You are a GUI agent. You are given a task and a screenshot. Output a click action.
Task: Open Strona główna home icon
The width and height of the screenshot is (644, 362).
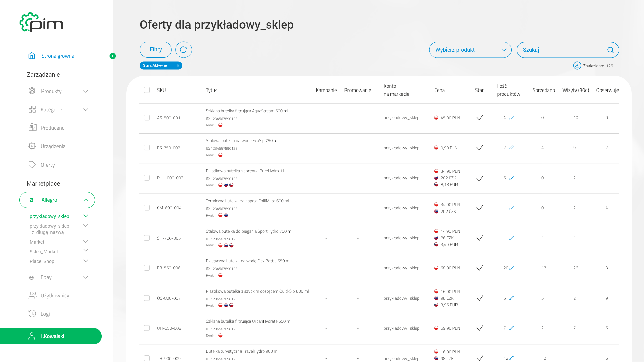point(32,56)
